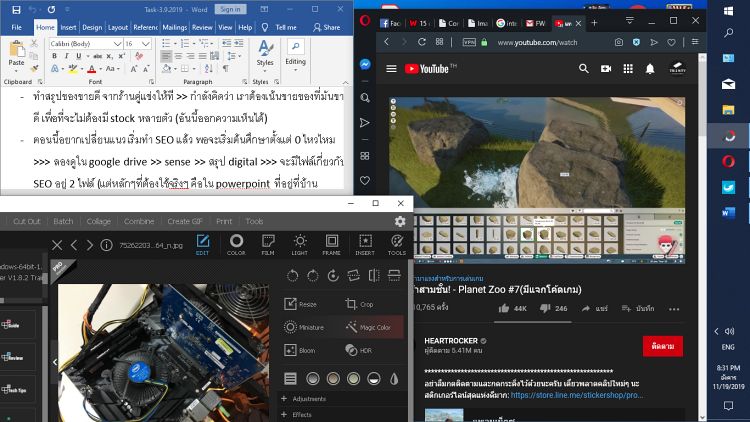Viewport: 750px width, 422px height.
Task: Open the Editing group in Word
Action: pyautogui.click(x=296, y=54)
